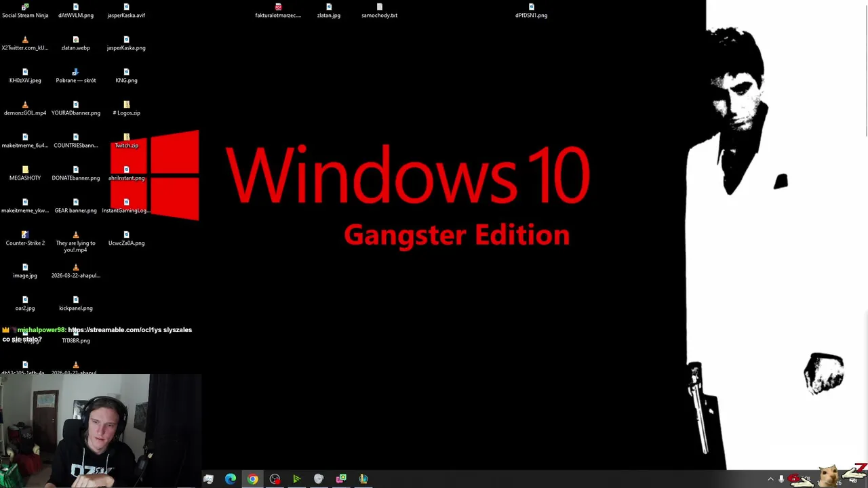The image size is (868, 488).
Task: Select the makeitmeme_ykw image file
Action: point(25,206)
